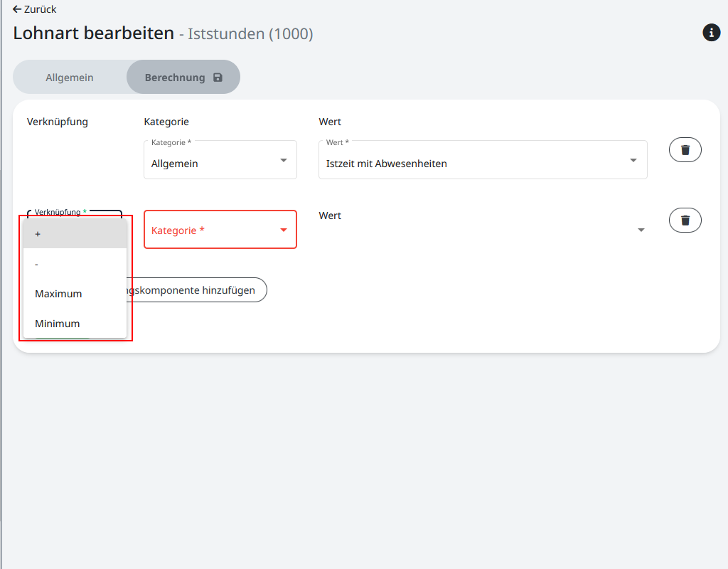
Task: Select the "+" option in the Verknüpfung list
Action: pyautogui.click(x=75, y=234)
